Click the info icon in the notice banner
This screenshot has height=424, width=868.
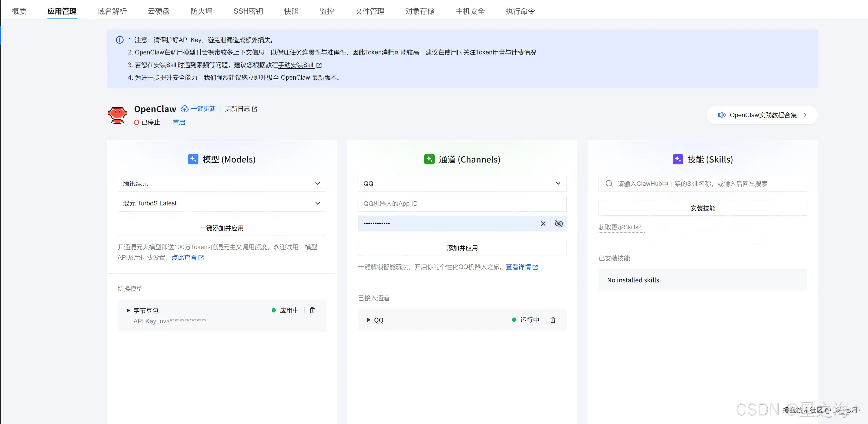point(120,40)
